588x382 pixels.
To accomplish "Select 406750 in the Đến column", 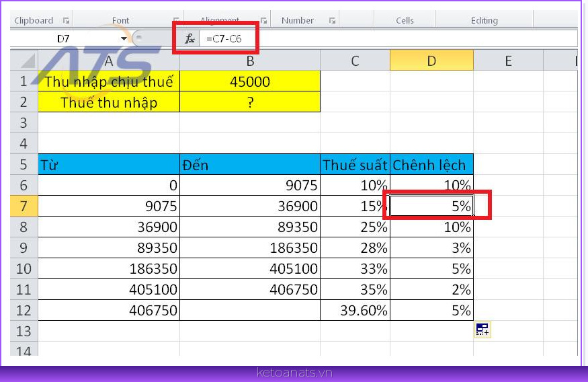I will (x=250, y=289).
